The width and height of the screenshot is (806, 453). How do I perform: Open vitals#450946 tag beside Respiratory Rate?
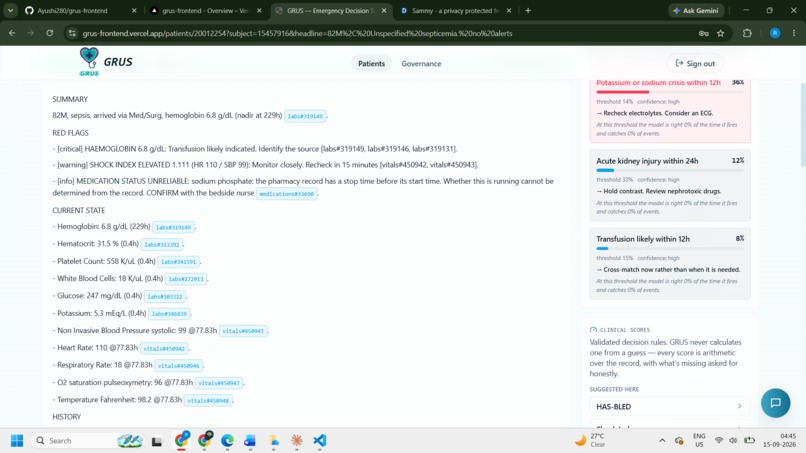178,366
